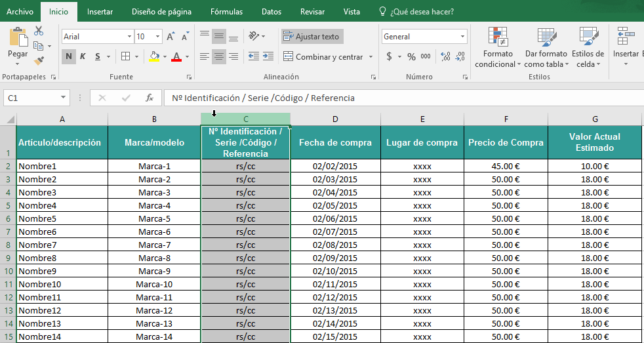Open Combinar y centrar dropdown arrow
This screenshot has width=644, height=343.
point(371,56)
